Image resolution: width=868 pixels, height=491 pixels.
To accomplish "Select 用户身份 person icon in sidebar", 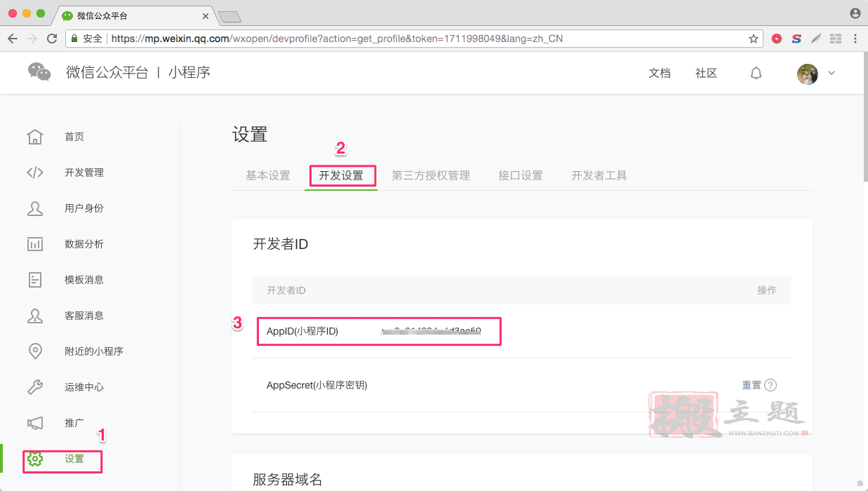I will (35, 208).
